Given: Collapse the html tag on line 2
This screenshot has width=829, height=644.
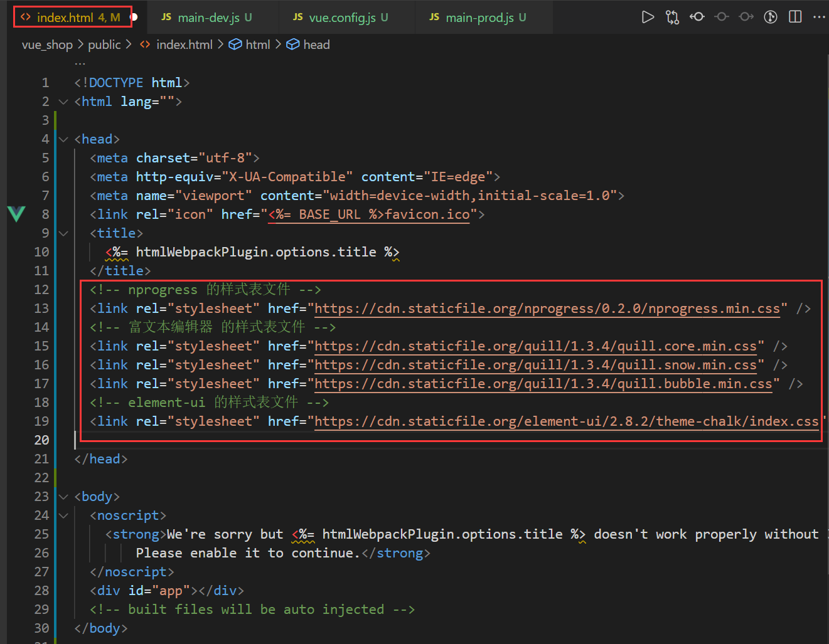Looking at the screenshot, I should tap(63, 102).
